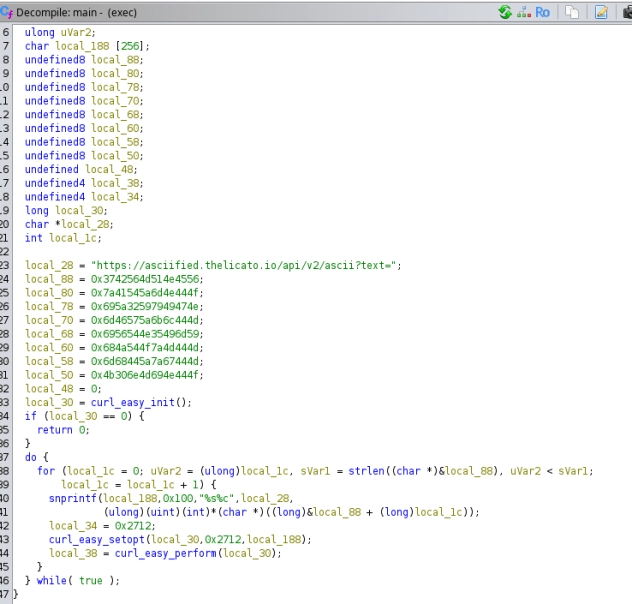This screenshot has width=632, height=604.
Task: Click the camera snapshot icon
Action: 626,12
